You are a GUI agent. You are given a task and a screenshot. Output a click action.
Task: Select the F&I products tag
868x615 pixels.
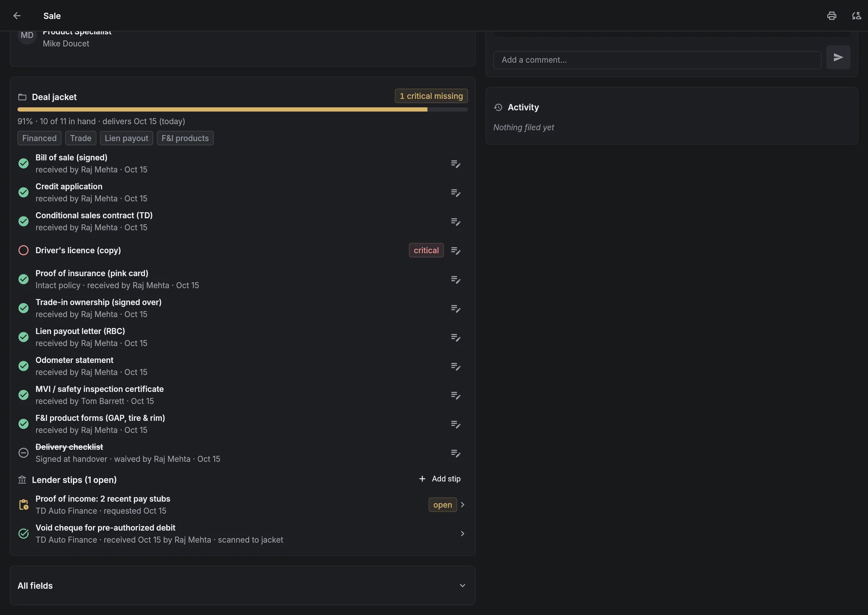coord(185,138)
